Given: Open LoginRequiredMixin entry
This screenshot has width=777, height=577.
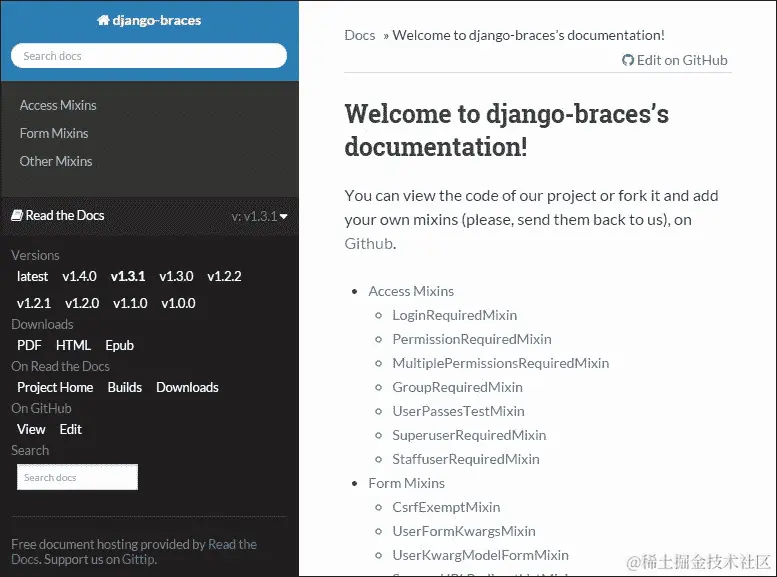Looking at the screenshot, I should coord(454,315).
